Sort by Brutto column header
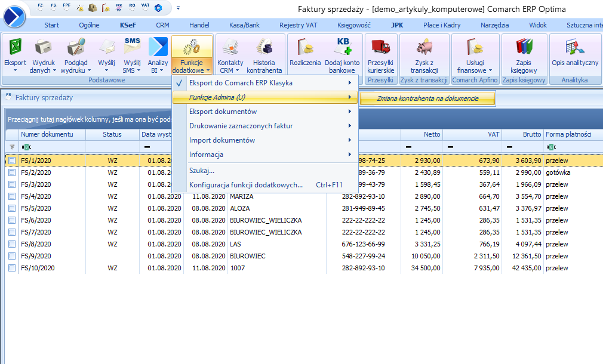603x364 pixels. pyautogui.click(x=522, y=134)
